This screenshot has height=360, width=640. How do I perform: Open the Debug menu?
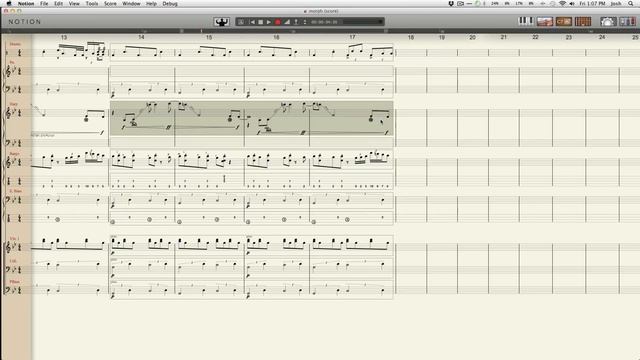pos(170,4)
